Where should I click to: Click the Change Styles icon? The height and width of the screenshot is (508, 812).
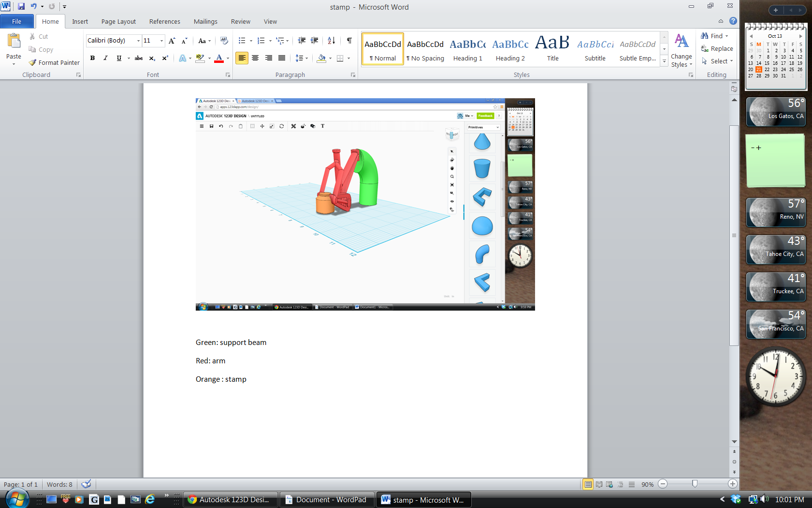681,50
